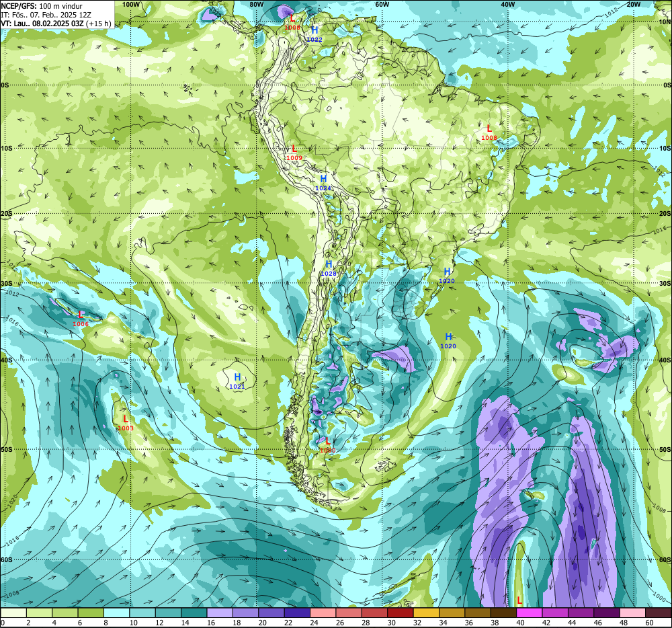Pick the yellow-orange legend swatch starting at 32

point(426,613)
